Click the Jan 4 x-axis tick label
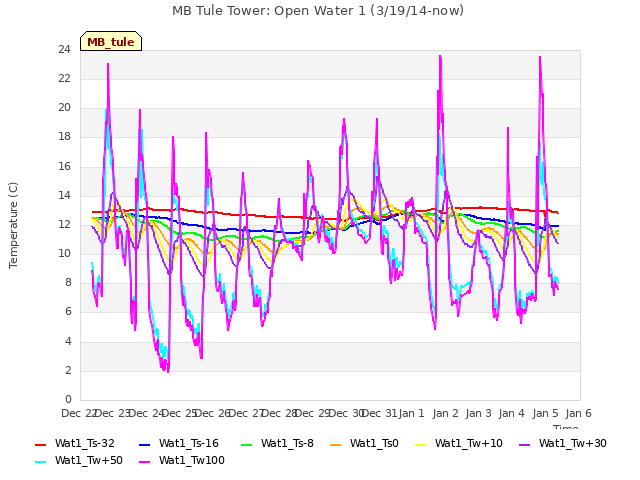This screenshot has width=640, height=480. (x=511, y=413)
